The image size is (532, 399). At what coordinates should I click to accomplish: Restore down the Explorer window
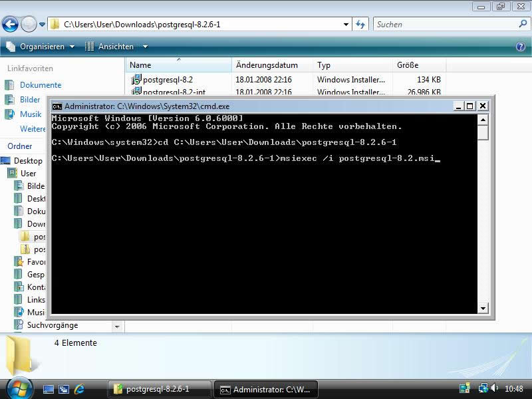point(501,6)
